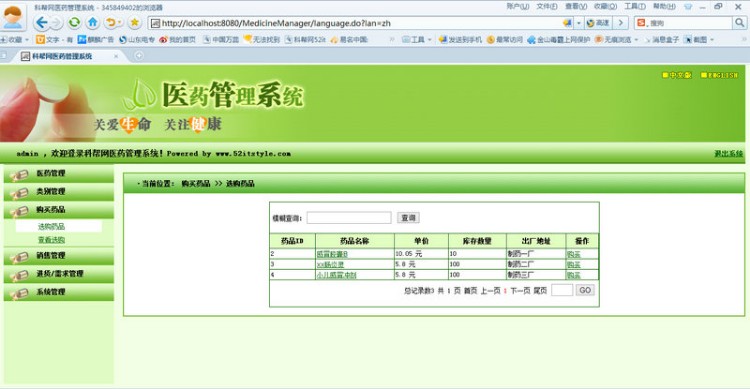
Task: Expand the bookmark bar overflow chevron
Action: tap(392, 40)
